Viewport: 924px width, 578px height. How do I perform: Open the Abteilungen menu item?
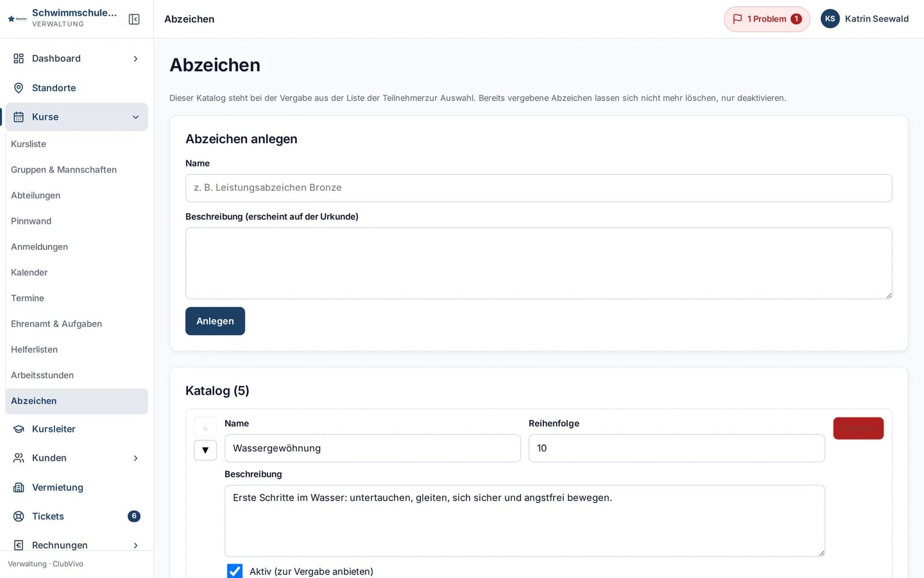76,195
